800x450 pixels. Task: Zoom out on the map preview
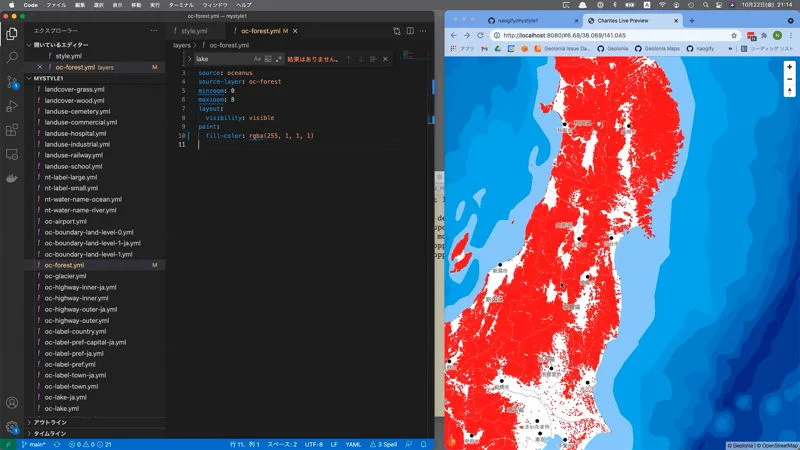[x=789, y=79]
